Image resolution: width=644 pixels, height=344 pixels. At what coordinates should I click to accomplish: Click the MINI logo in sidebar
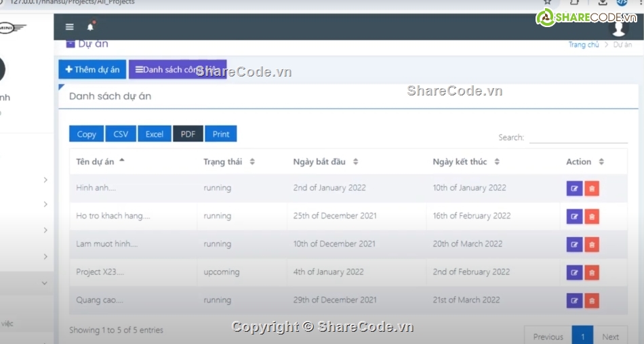[x=12, y=28]
